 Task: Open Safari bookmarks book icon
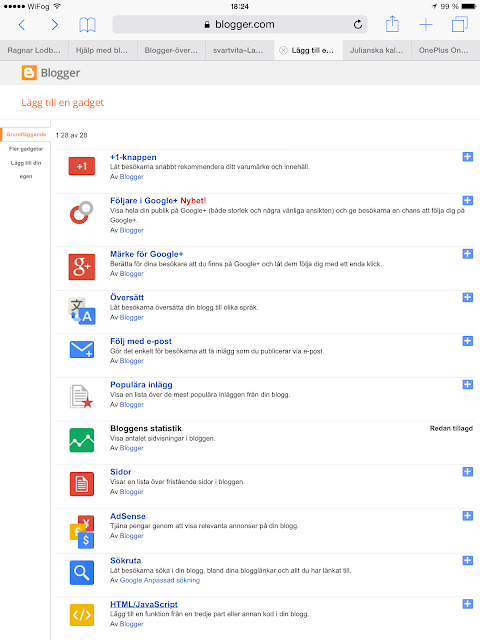(87, 24)
